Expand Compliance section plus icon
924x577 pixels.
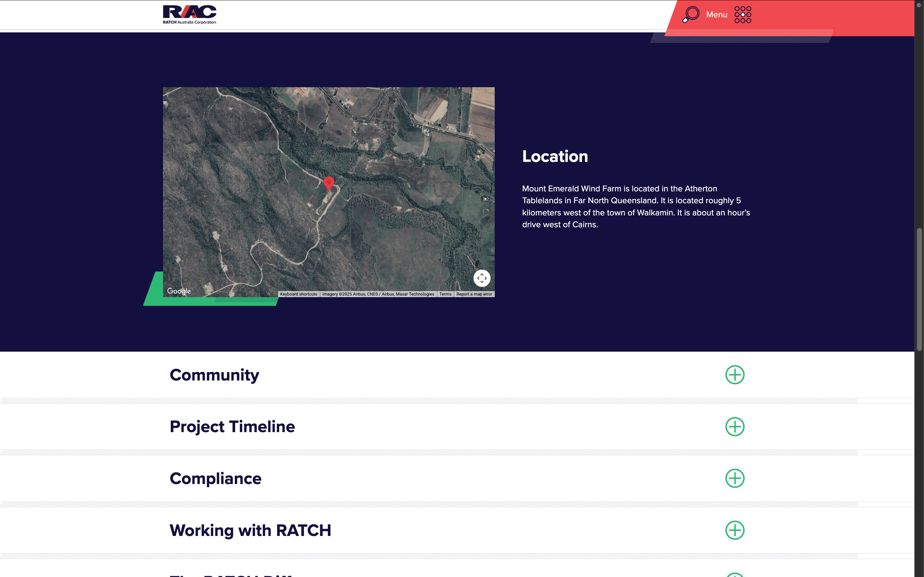point(735,478)
